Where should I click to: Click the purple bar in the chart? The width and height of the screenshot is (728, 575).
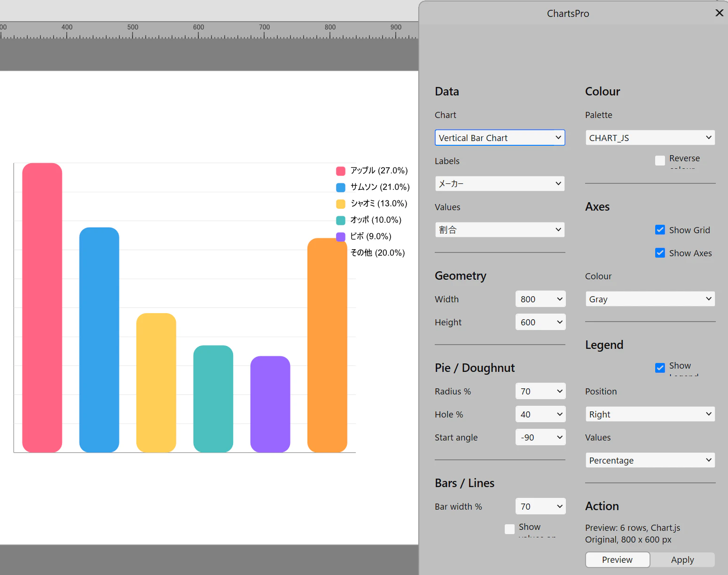tap(270, 404)
